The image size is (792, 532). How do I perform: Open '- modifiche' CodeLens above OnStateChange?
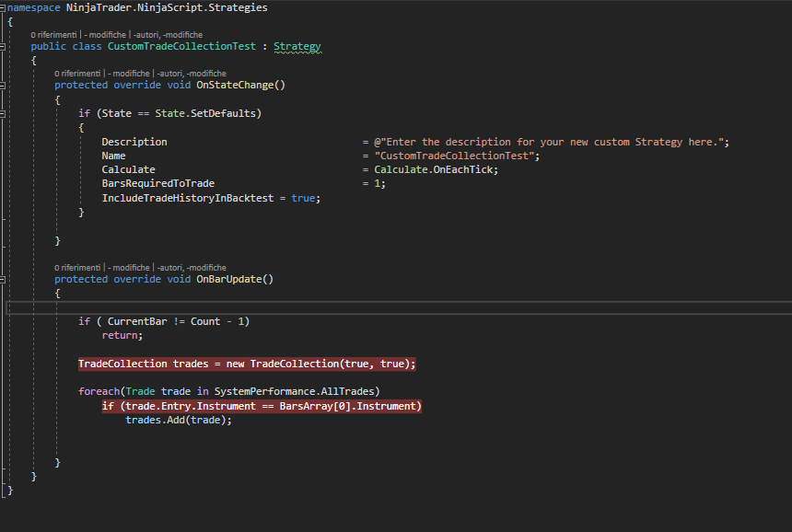tap(129, 74)
